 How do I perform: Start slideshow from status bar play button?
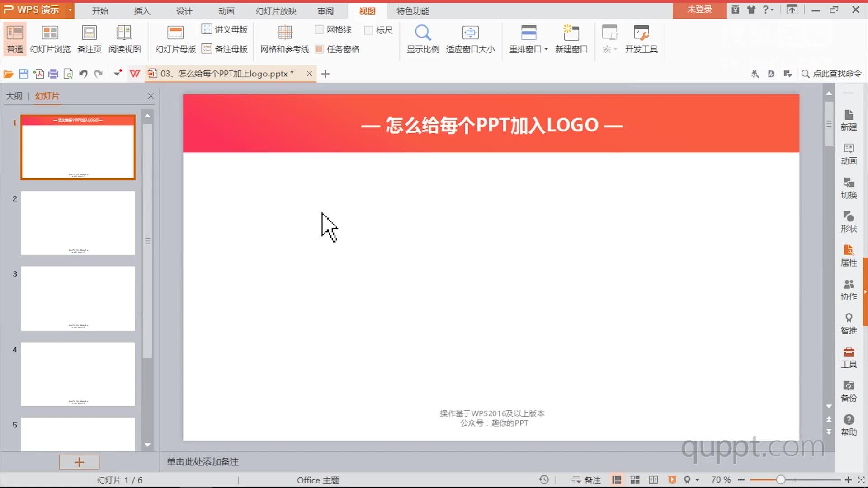click(x=672, y=480)
